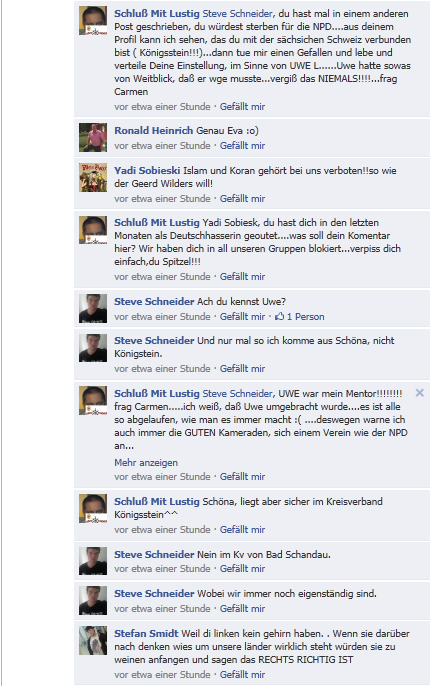Like the 'Ach du kennst Uwe?' comment

pyautogui.click(x=242, y=317)
